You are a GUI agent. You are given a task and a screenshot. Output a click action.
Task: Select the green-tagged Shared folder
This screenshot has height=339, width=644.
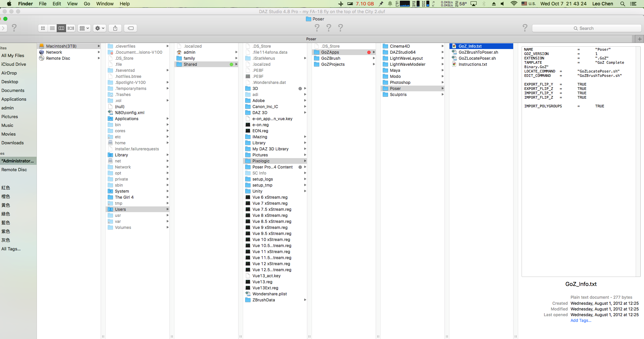[206, 64]
